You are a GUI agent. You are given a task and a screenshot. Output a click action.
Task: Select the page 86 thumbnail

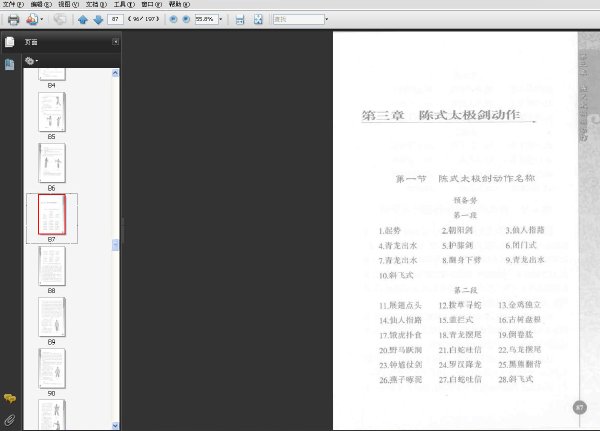pyautogui.click(x=52, y=163)
